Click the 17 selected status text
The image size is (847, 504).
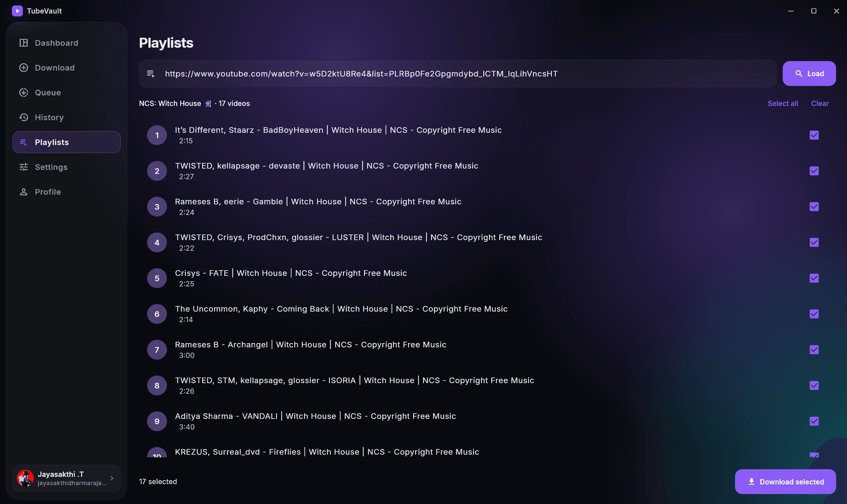[158, 481]
